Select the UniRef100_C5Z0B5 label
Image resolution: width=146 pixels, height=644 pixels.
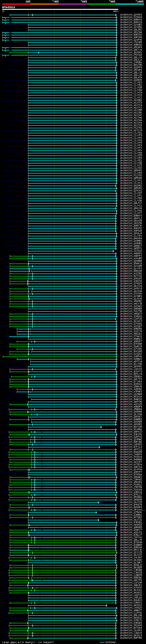click(131, 42)
